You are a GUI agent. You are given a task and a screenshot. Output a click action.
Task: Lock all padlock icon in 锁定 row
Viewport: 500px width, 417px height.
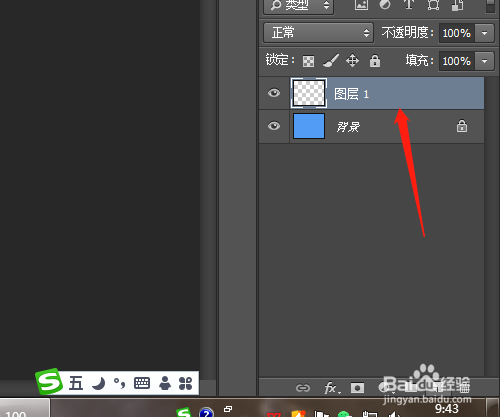(x=375, y=61)
